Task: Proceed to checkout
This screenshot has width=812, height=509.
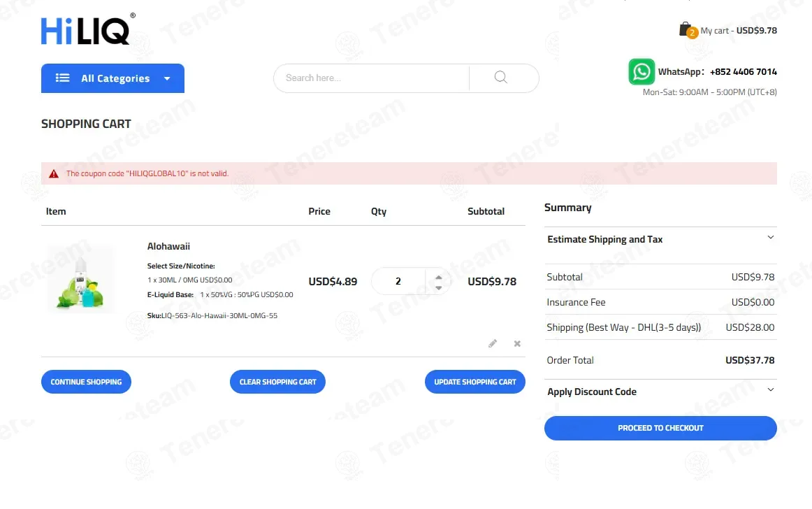Action: pyautogui.click(x=660, y=428)
